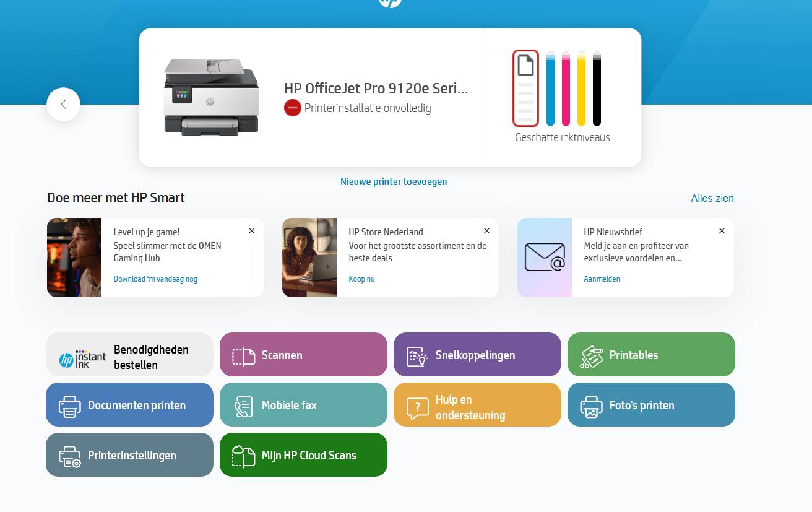This screenshot has height=512, width=812.
Task: Select the OfficeJet Pro 9120e printer image
Action: click(x=211, y=97)
